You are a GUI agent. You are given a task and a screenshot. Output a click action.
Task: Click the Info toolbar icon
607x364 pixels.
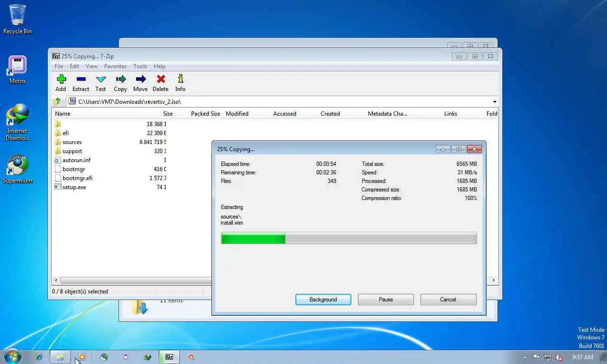click(x=180, y=79)
